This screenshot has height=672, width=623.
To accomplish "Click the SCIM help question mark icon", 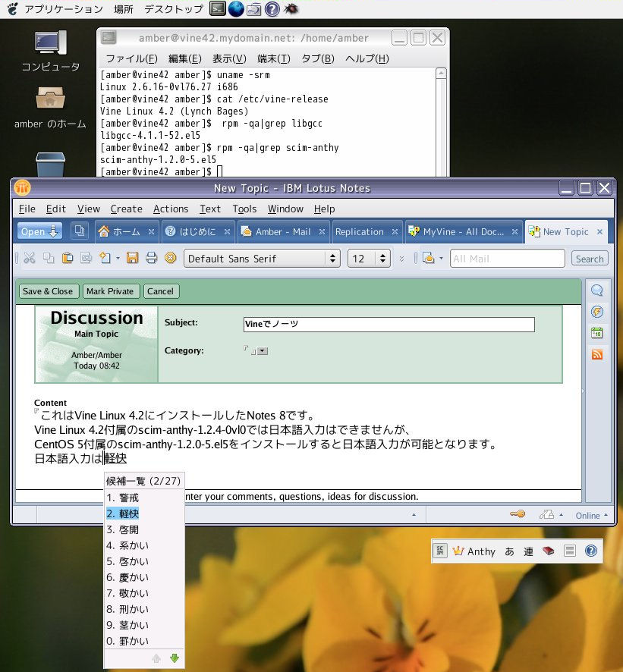I will click(x=590, y=551).
